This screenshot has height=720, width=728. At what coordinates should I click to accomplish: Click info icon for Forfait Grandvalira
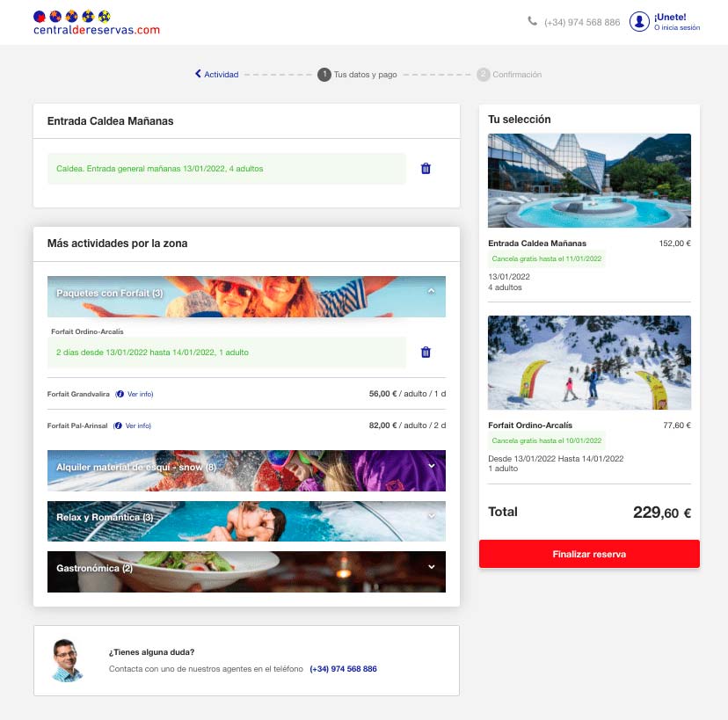point(120,394)
